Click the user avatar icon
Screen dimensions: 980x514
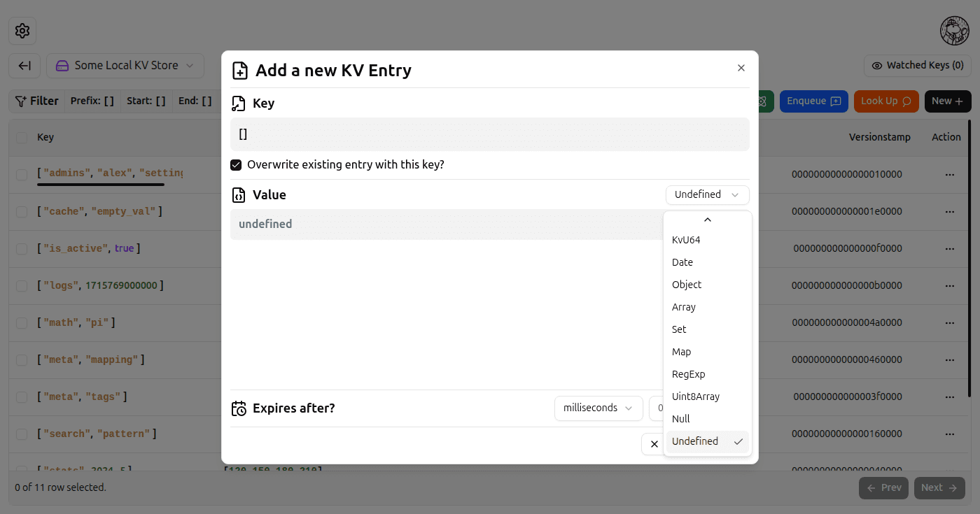(955, 31)
